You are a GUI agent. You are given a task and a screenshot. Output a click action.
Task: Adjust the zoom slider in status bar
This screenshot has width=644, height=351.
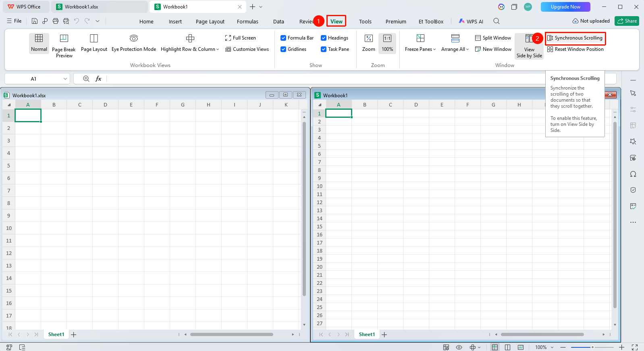click(592, 347)
